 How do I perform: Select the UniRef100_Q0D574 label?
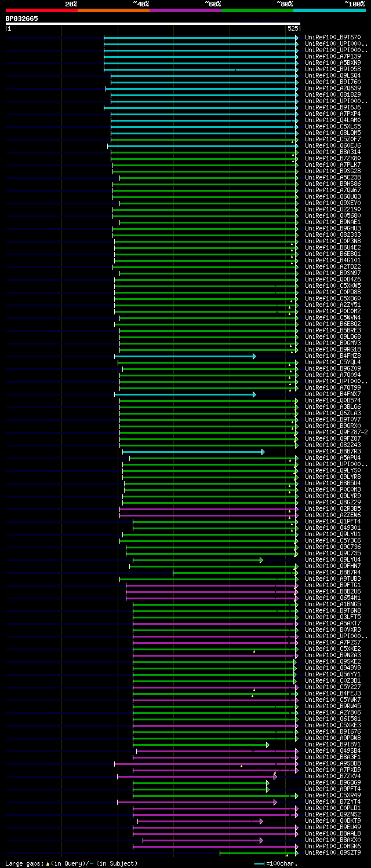click(x=333, y=401)
